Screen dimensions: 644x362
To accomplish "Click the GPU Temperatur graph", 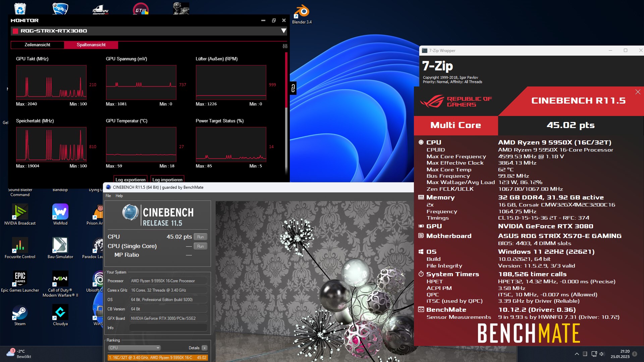I will 141,144.
